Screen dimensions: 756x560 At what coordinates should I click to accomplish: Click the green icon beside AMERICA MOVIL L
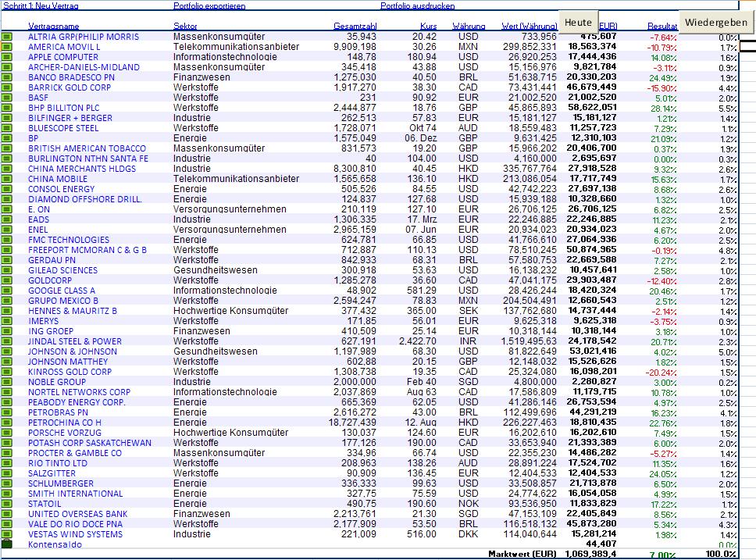point(6,47)
